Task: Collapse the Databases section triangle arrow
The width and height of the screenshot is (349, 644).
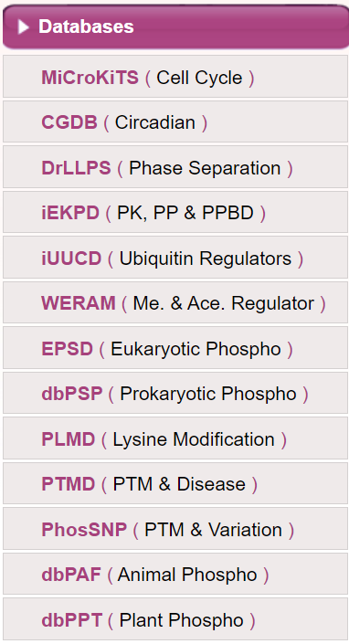Action: 24,27
